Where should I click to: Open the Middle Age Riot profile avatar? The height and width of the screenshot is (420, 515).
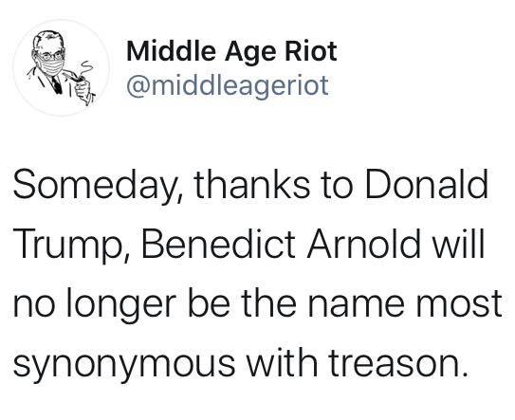pos(62,67)
